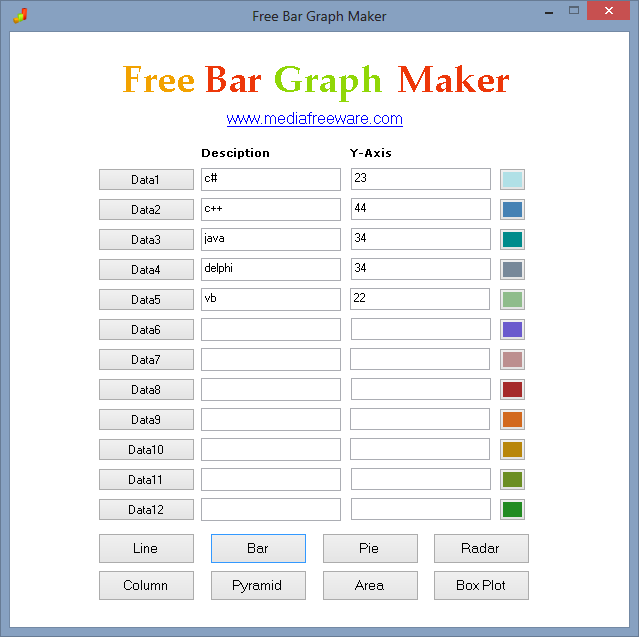Viewport: 639px width, 637px height.
Task: Click the Radar chart button
Action: tap(480, 548)
